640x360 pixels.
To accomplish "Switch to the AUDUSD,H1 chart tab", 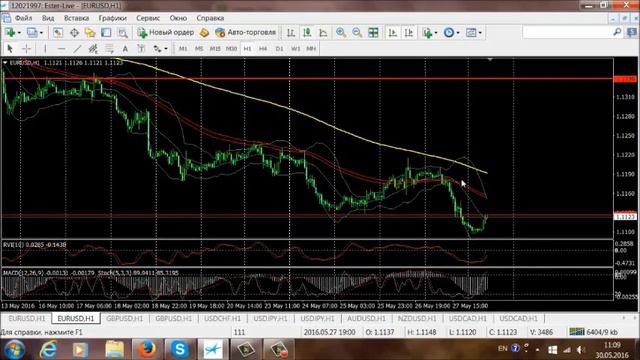I will click(366, 318).
